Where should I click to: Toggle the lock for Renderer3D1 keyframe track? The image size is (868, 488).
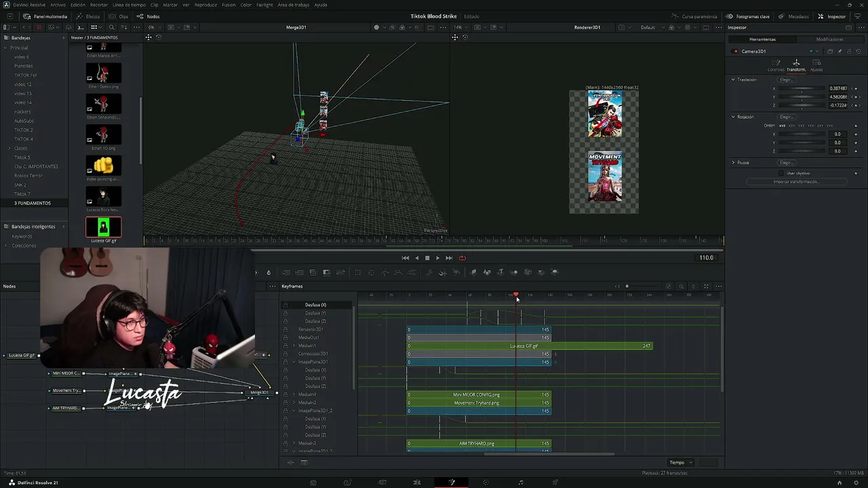tap(285, 329)
